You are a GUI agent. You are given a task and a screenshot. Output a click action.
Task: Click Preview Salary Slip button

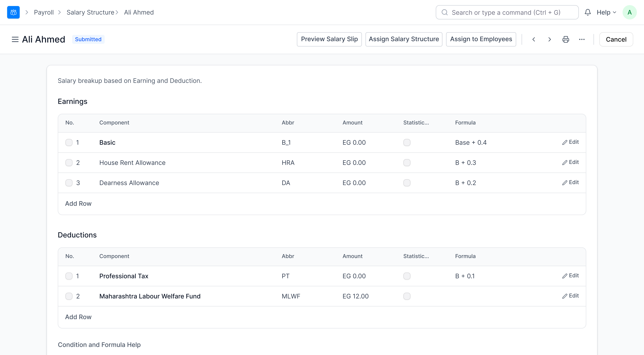[x=329, y=39]
